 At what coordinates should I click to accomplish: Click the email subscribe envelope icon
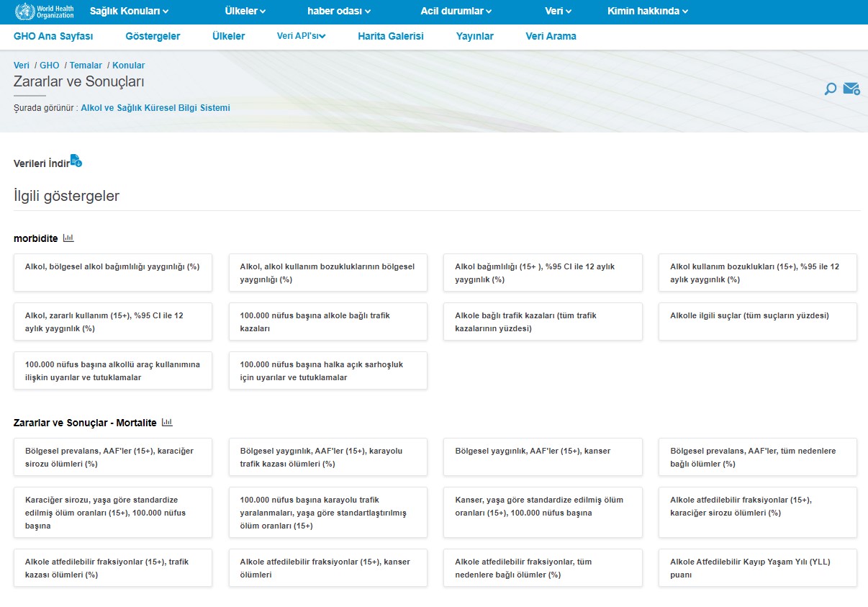coord(851,89)
